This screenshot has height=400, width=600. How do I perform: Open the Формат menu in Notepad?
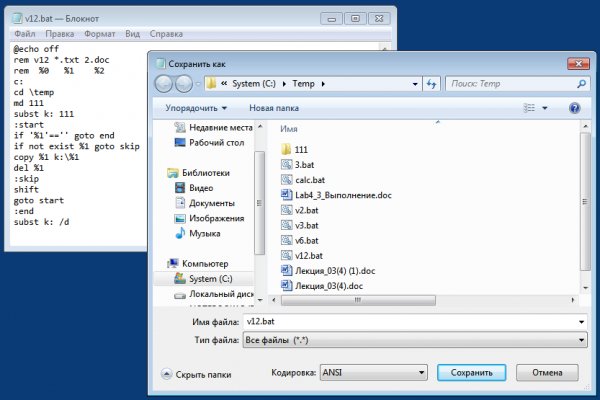coord(99,33)
